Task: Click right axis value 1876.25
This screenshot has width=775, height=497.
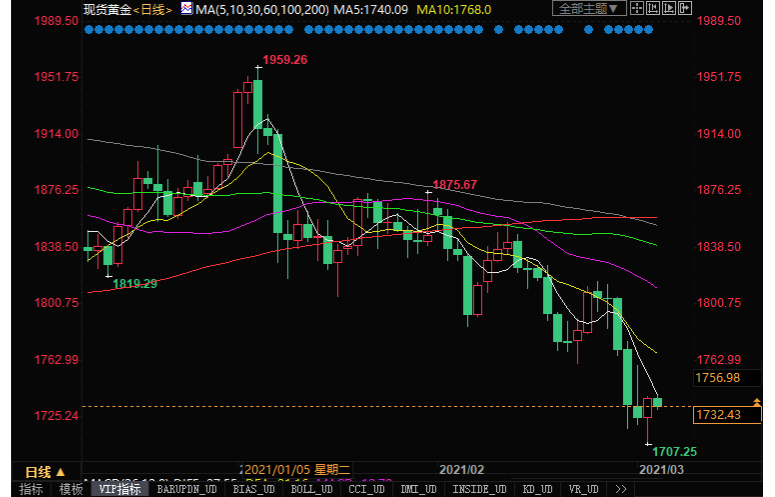Action: 719,190
